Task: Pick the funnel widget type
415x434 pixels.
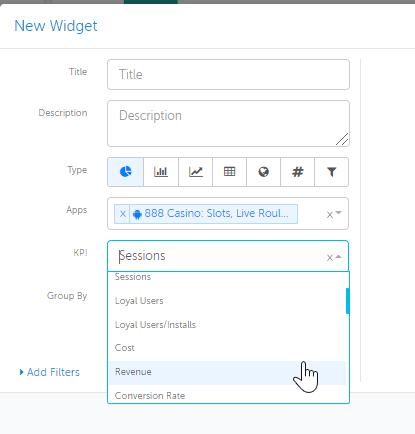Action: pos(332,172)
